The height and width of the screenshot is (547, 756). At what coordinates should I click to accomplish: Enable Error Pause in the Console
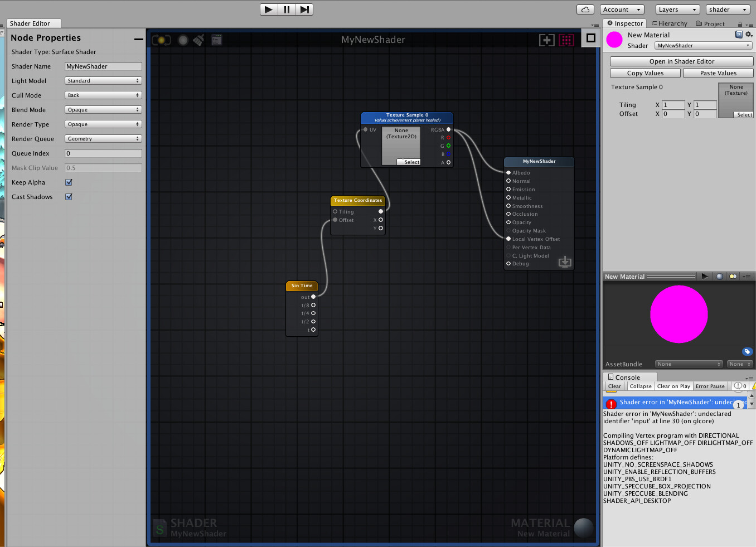pyautogui.click(x=710, y=386)
